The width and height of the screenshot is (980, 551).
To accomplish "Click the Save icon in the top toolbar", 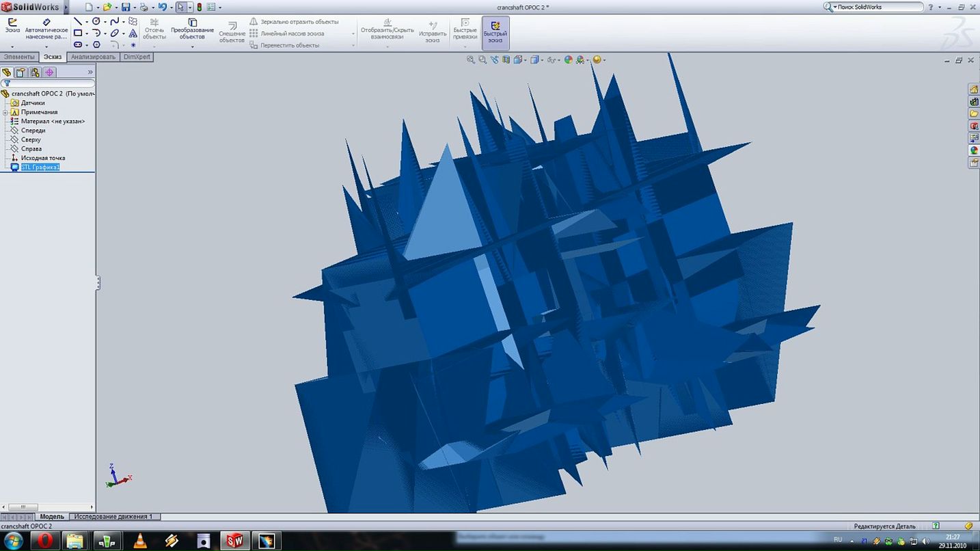I will [126, 8].
